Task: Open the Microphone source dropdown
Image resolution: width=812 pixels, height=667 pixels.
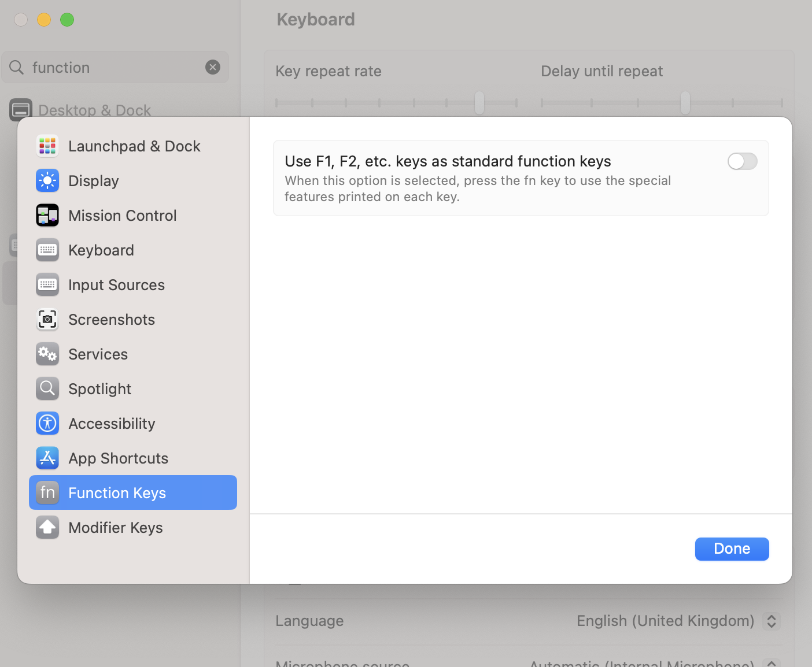Action: [771, 663]
